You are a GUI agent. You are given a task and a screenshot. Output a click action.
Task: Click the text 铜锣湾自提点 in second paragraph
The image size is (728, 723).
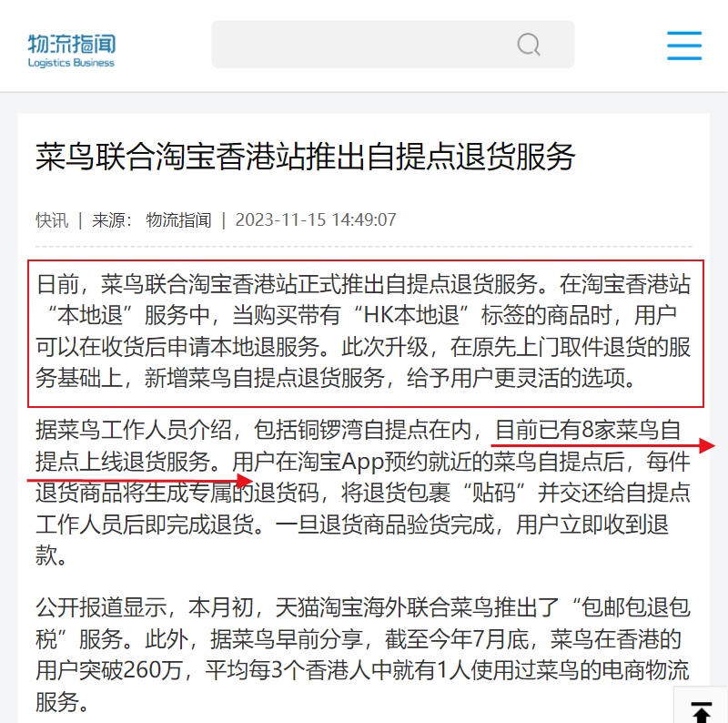pos(362,431)
